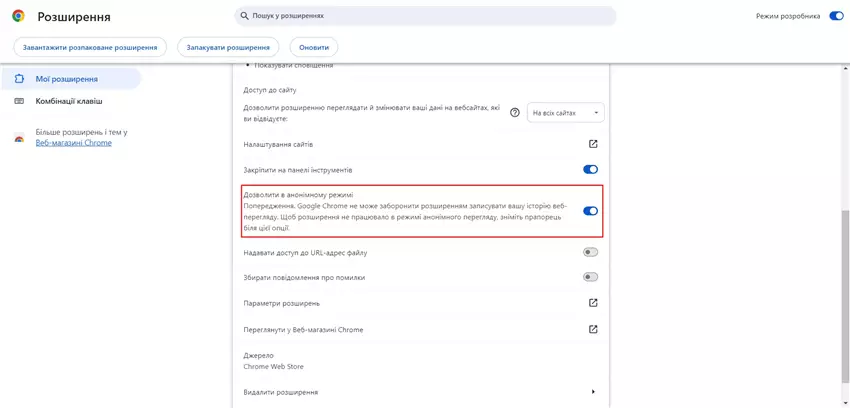Open Параметри розширень external link icon
Image resolution: width=850 pixels, height=408 pixels.
593,303
